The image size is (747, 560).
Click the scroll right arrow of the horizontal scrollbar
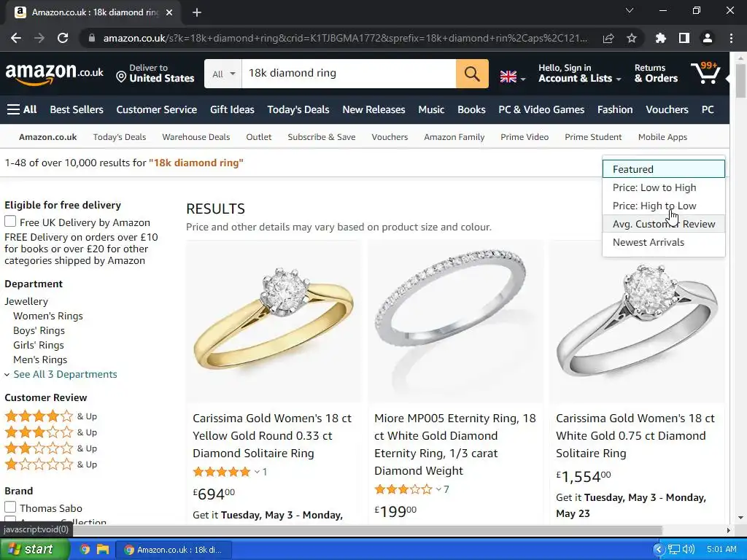point(729,531)
